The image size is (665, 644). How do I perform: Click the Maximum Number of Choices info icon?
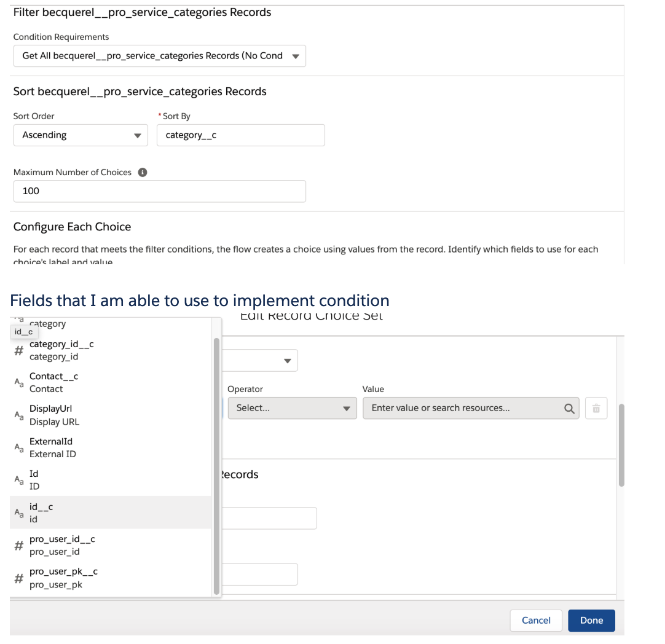143,173
